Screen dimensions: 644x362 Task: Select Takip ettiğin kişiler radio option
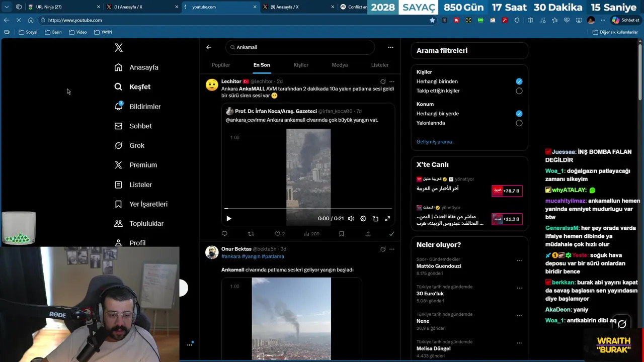pyautogui.click(x=519, y=91)
